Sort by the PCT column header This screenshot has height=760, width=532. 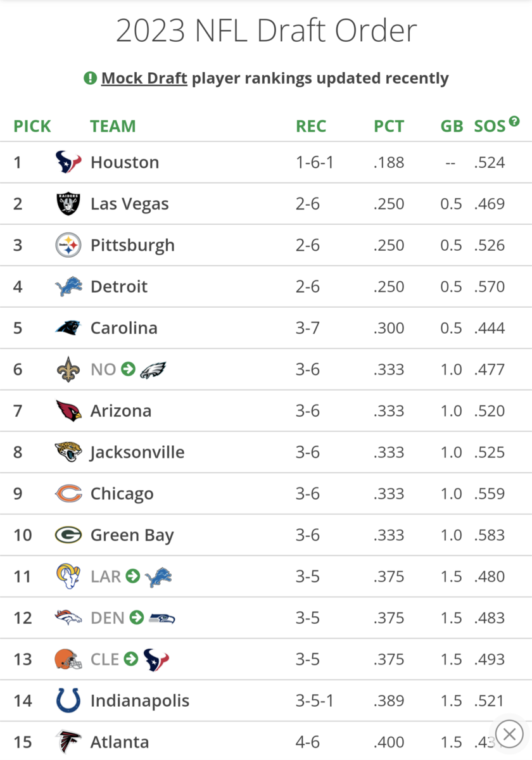tap(389, 126)
